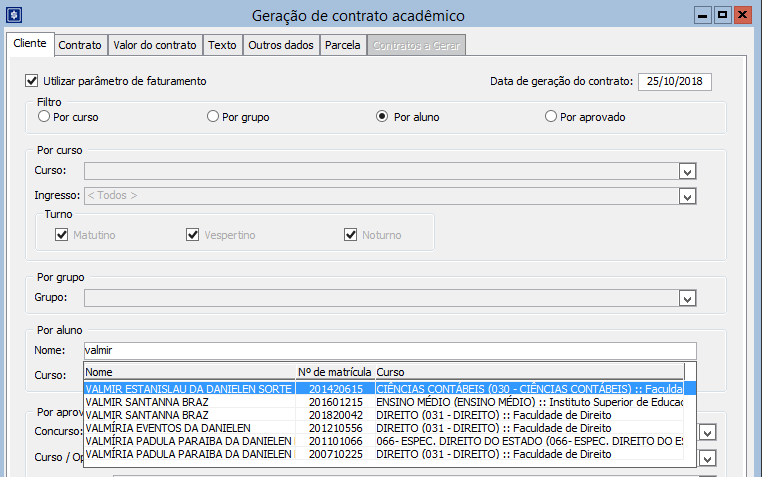
Task: Click the contract generation date field
Action: point(675,82)
